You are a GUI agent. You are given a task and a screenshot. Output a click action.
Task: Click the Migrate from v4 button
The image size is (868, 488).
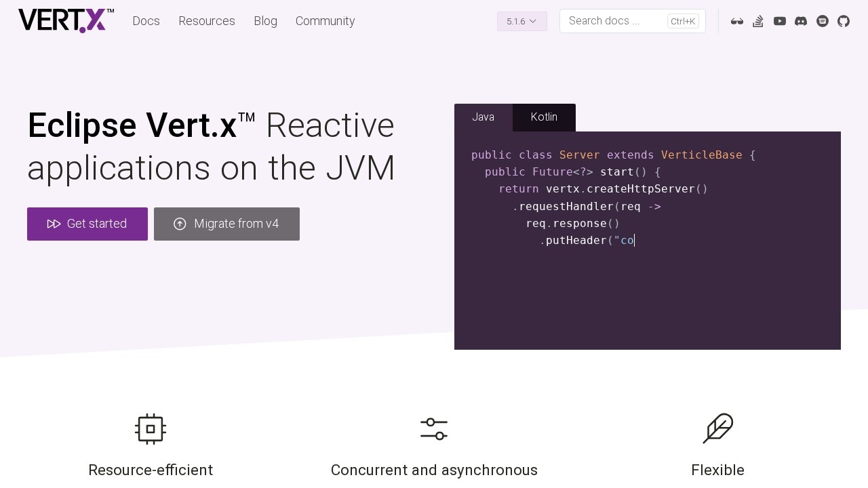coord(226,224)
